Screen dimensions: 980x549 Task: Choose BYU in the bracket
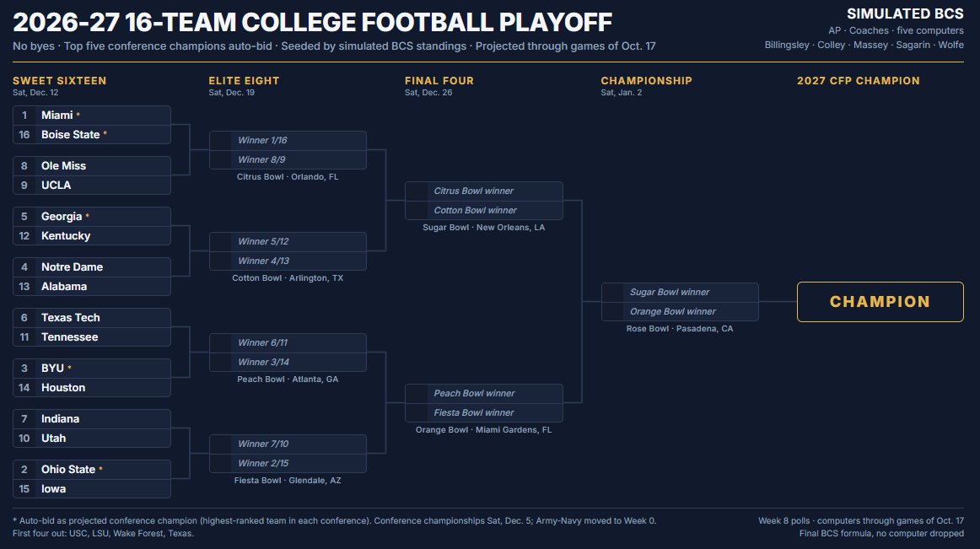click(x=92, y=369)
